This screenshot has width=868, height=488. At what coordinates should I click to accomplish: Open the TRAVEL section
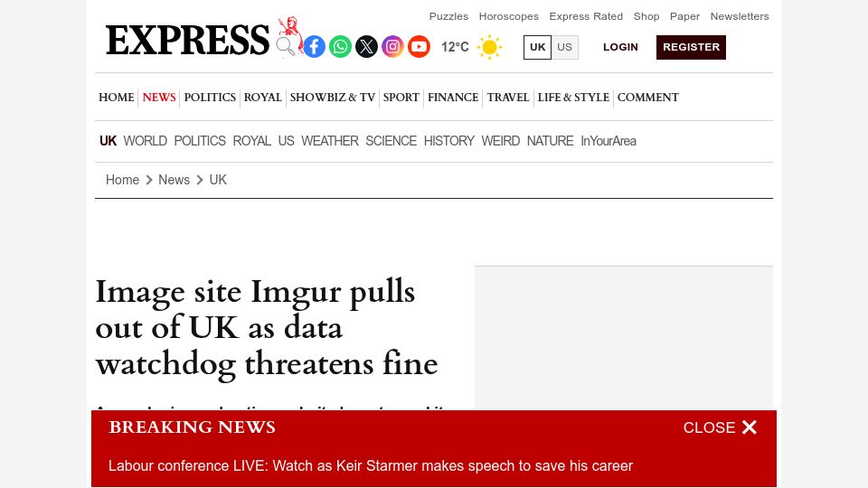tap(508, 98)
